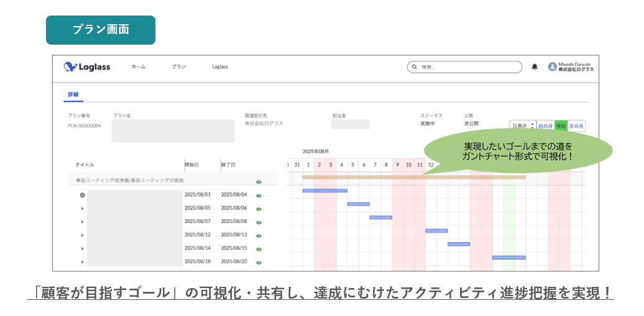The image size is (644, 316).
Task: Click the search magnifier icon
Action: pos(415,67)
